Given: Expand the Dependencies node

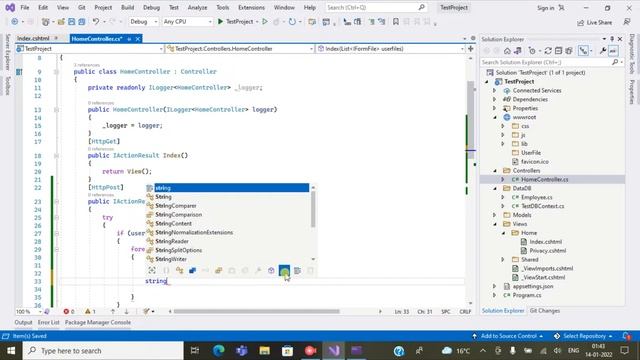Looking at the screenshot, I should (494, 100).
